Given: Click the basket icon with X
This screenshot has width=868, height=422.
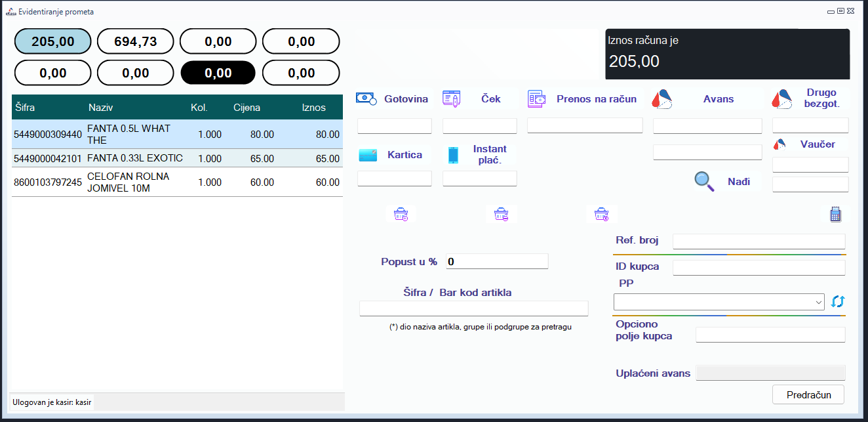Looking at the screenshot, I should 601,214.
